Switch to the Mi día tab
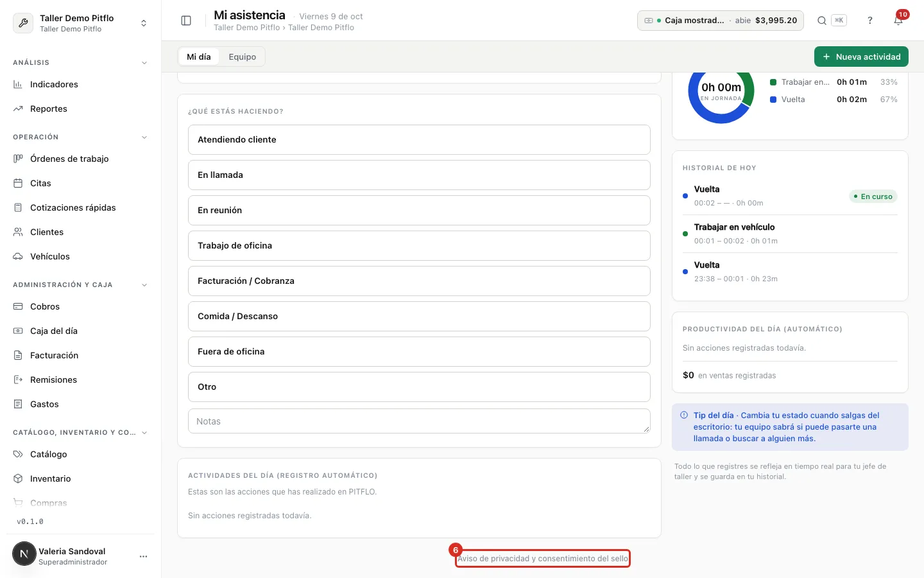The width and height of the screenshot is (924, 578). tap(199, 57)
